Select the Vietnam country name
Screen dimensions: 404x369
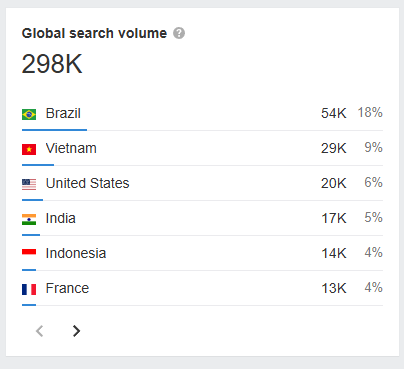coord(71,148)
